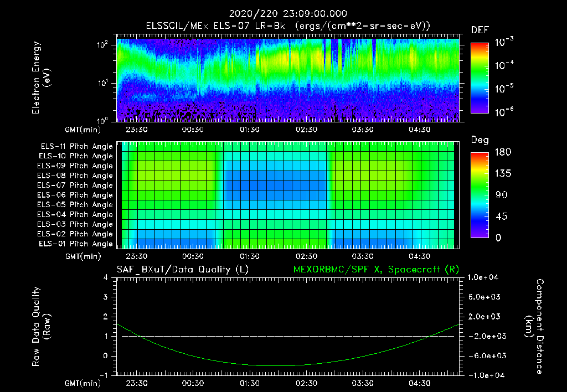The width and height of the screenshot is (567, 392).
Task: Click the 1.0e+04 tick on distance axis
Action: (x=483, y=278)
